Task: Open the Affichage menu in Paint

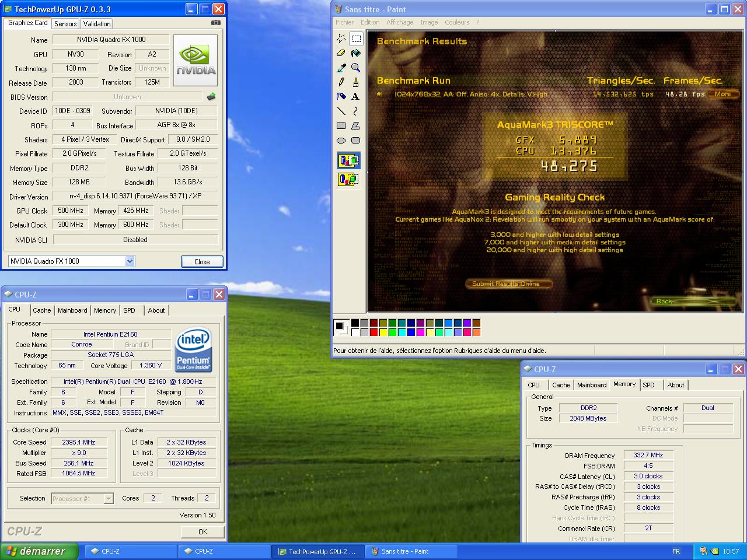Action: click(400, 22)
